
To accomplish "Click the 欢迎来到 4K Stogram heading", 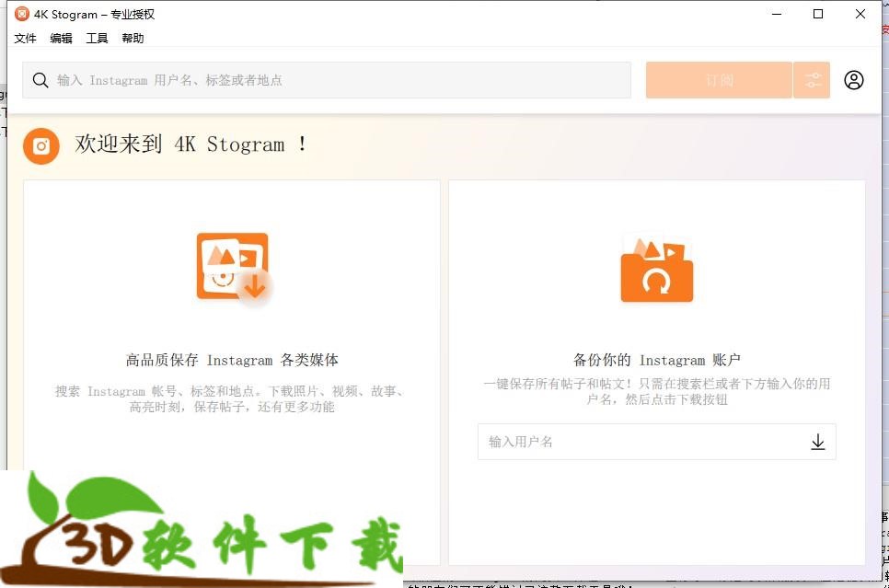I will 191,144.
